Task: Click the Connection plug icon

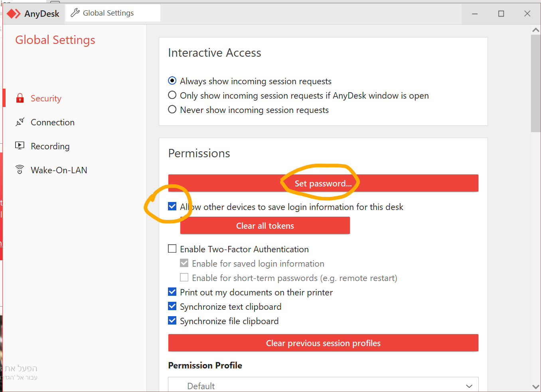Action: tap(20, 122)
